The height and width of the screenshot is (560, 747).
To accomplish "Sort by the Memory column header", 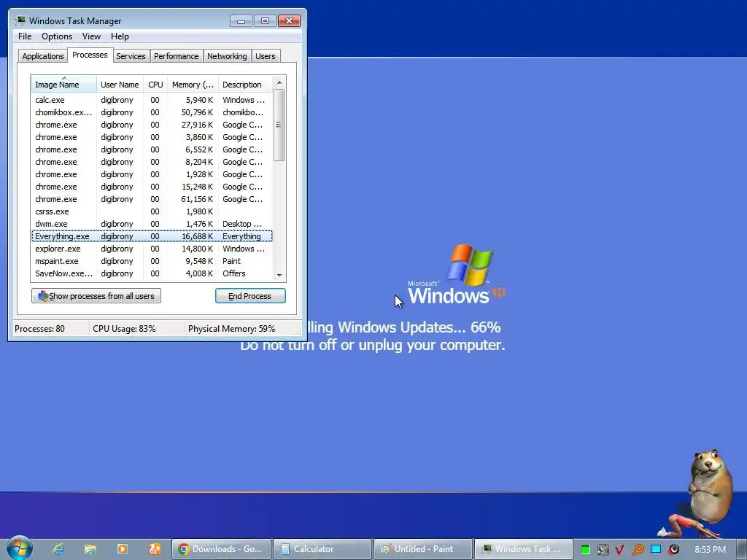I will click(193, 85).
